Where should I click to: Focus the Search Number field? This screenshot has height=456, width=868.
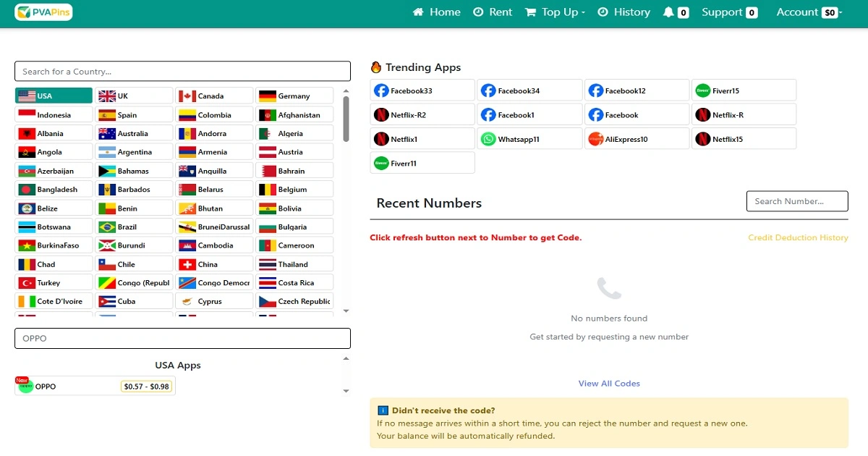797,201
